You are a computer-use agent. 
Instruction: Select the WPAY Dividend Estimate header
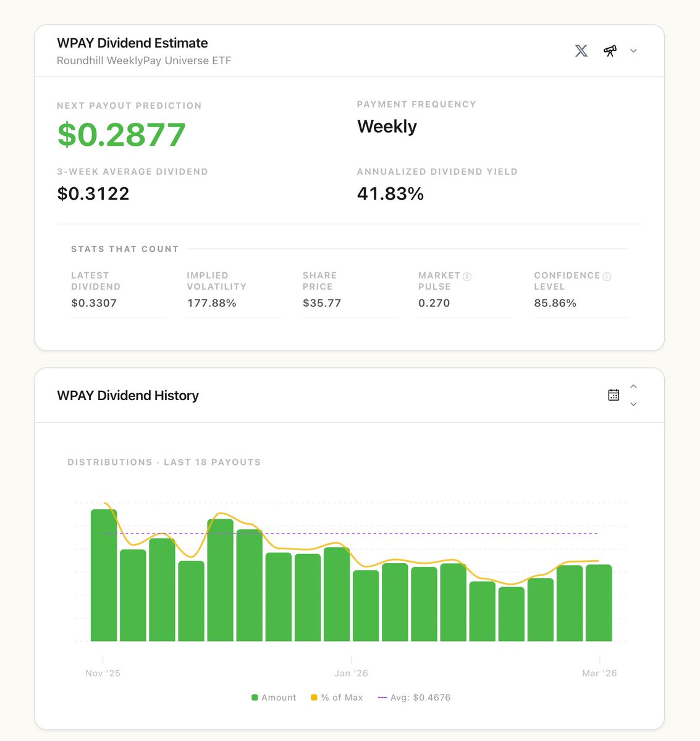[132, 43]
